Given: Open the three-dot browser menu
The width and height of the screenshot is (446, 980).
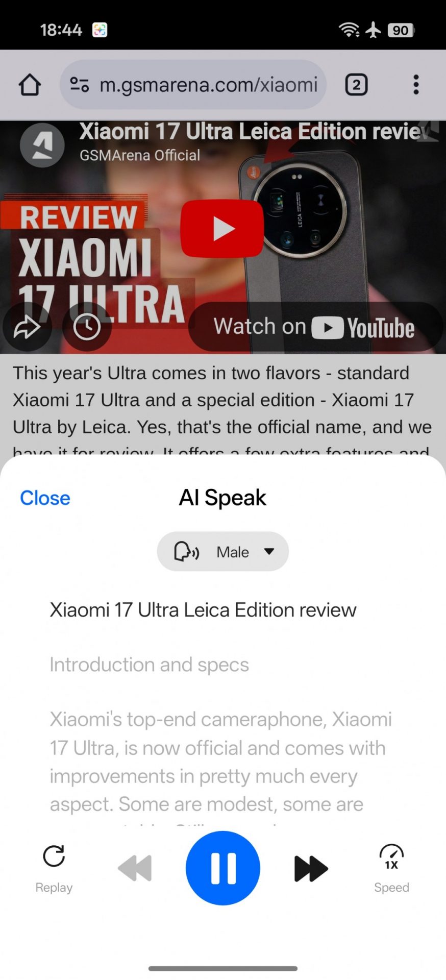Looking at the screenshot, I should [x=416, y=85].
